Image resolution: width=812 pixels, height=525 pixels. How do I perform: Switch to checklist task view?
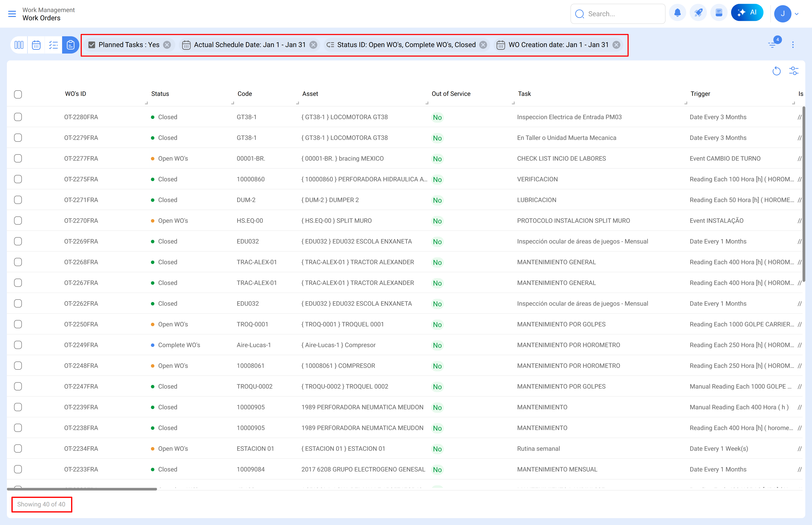[54, 45]
